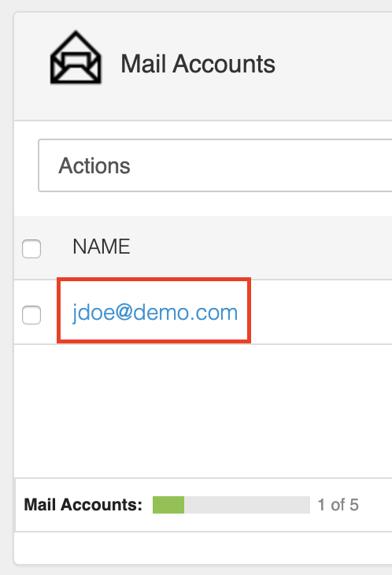Click the white gap between Actions and table header

point(203,204)
